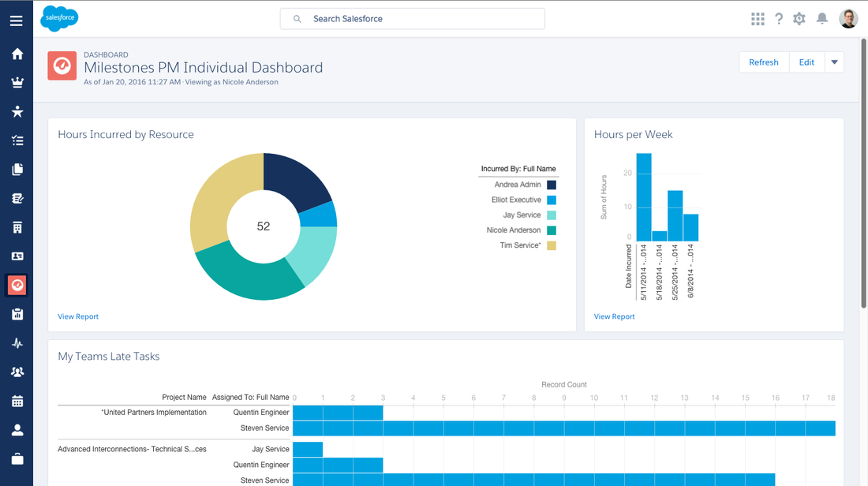Open the Notes icon in sidebar
The image size is (868, 486).
17,198
